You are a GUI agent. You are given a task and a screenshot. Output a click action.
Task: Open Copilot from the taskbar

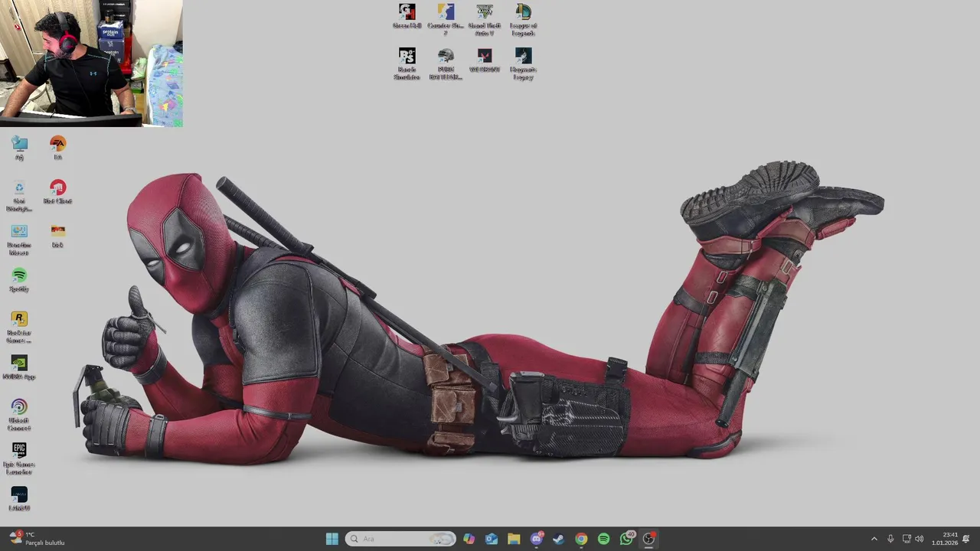[469, 539]
